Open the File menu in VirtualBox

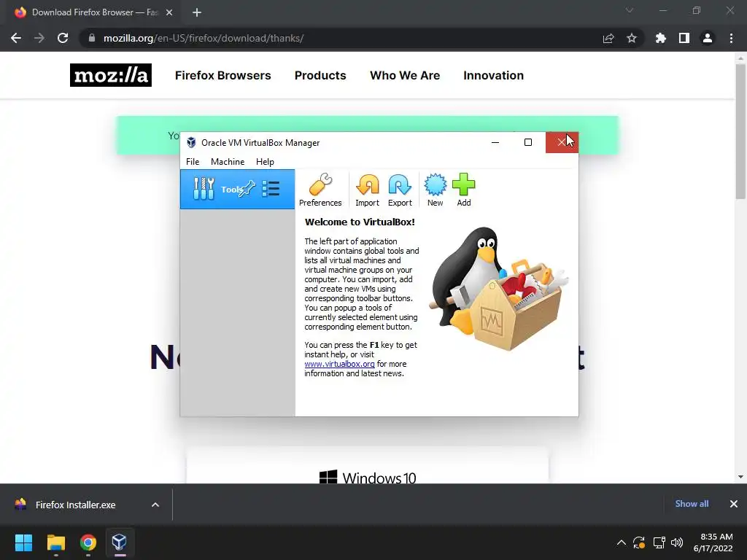[193, 162]
